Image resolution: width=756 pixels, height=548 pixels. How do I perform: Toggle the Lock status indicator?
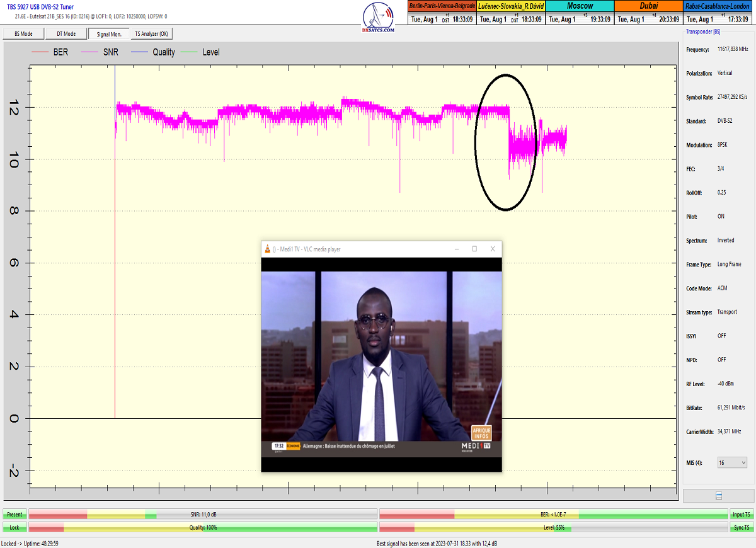click(x=14, y=527)
